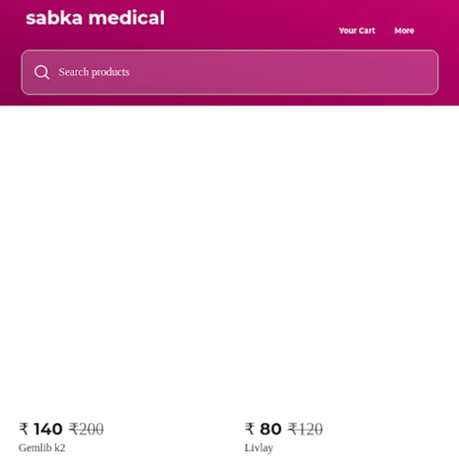
Task: Click the word 'medical' in store title
Action: [126, 18]
